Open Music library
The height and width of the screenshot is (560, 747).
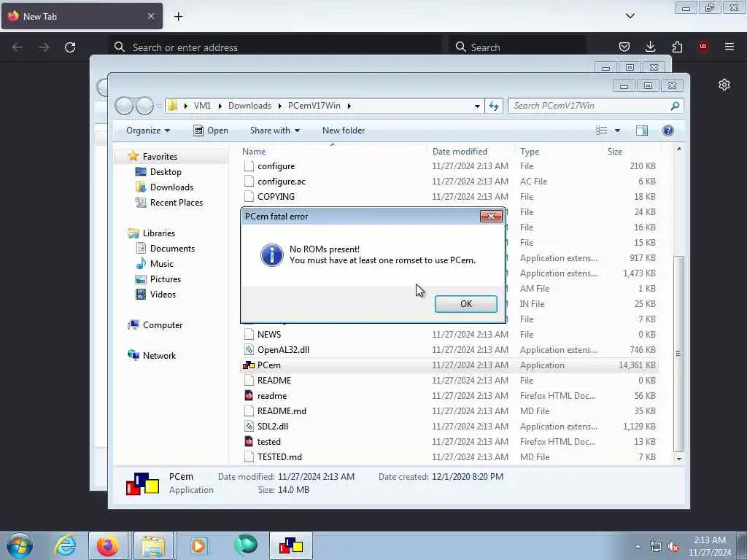coord(161,264)
